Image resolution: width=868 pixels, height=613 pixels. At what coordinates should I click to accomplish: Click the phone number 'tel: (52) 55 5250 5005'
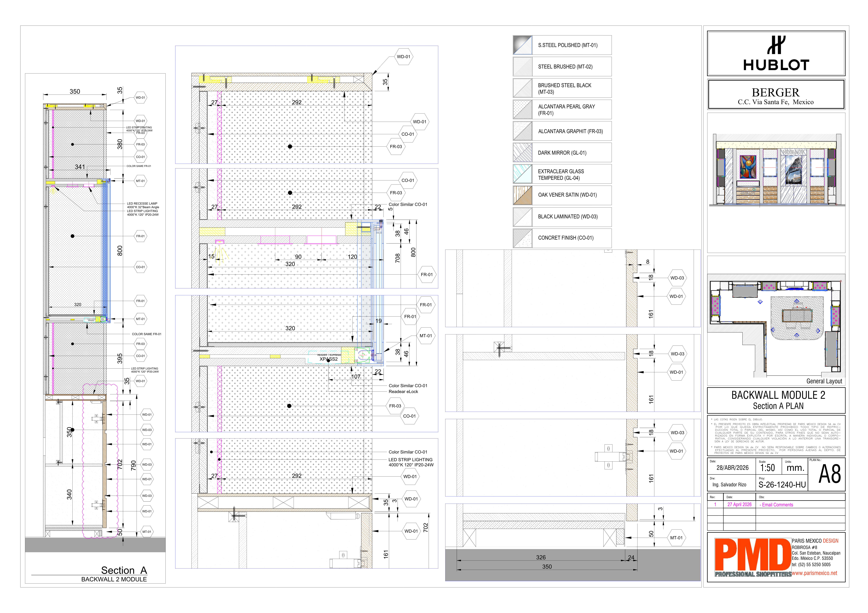pos(811,565)
